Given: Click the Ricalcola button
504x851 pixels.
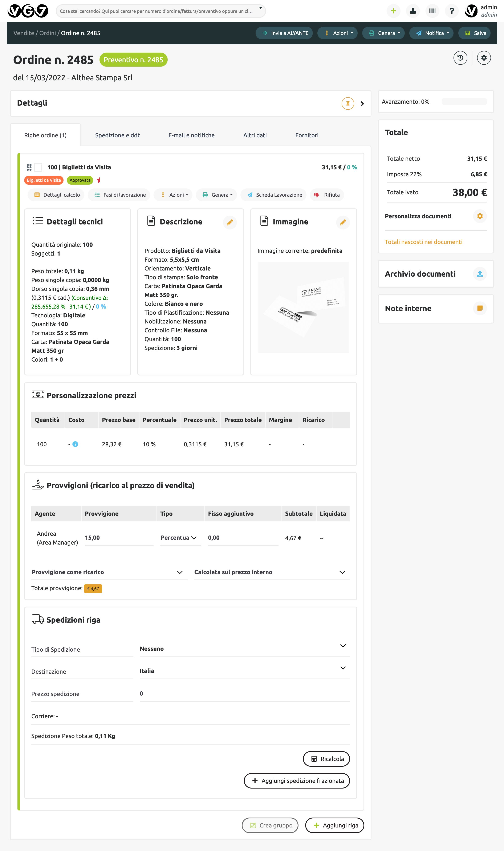Looking at the screenshot, I should click(326, 759).
